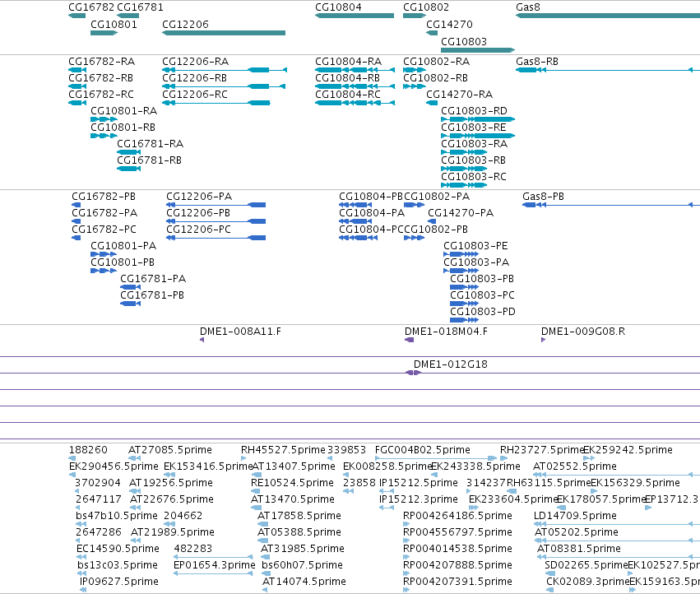The width and height of the screenshot is (700, 594).
Task: Click EST EP01654.3prime
Action: click(x=213, y=573)
